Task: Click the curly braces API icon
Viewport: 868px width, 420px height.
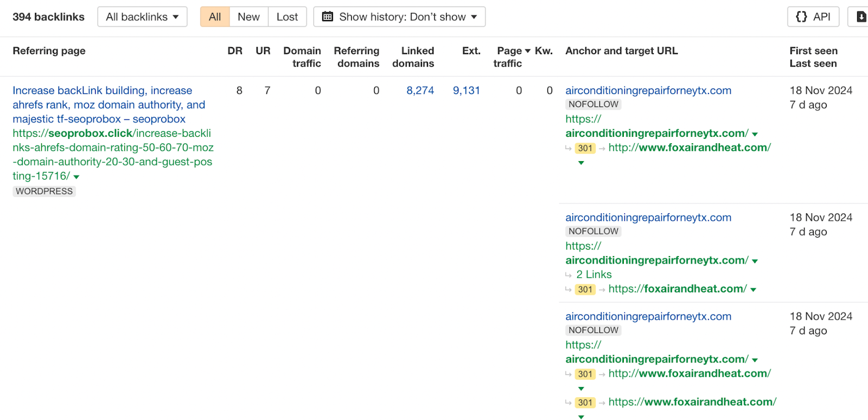Action: (x=801, y=17)
